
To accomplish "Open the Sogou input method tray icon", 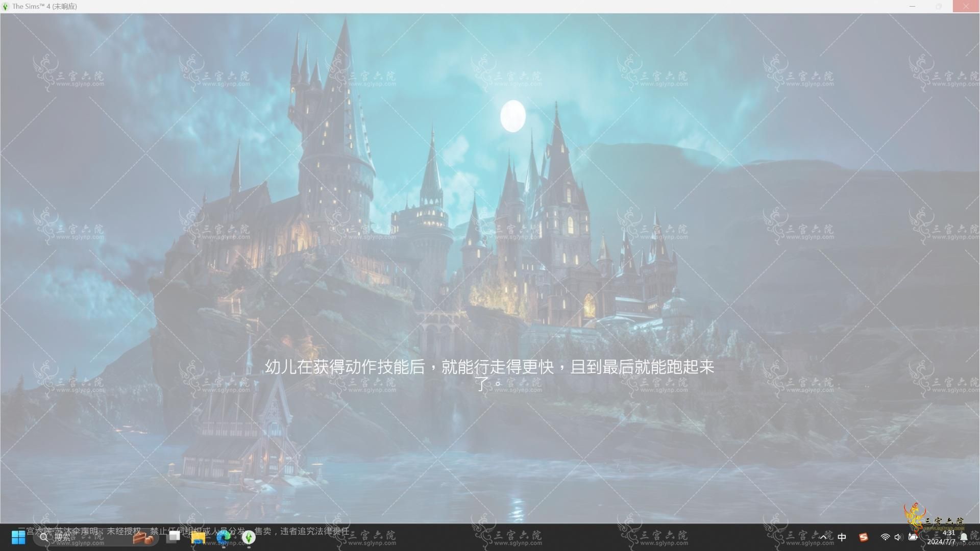I will 863,537.
